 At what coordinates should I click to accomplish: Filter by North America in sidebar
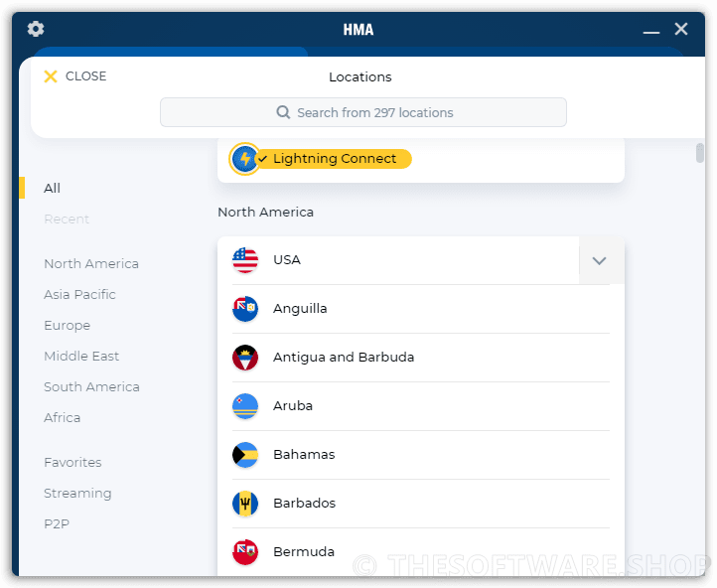[x=91, y=264]
